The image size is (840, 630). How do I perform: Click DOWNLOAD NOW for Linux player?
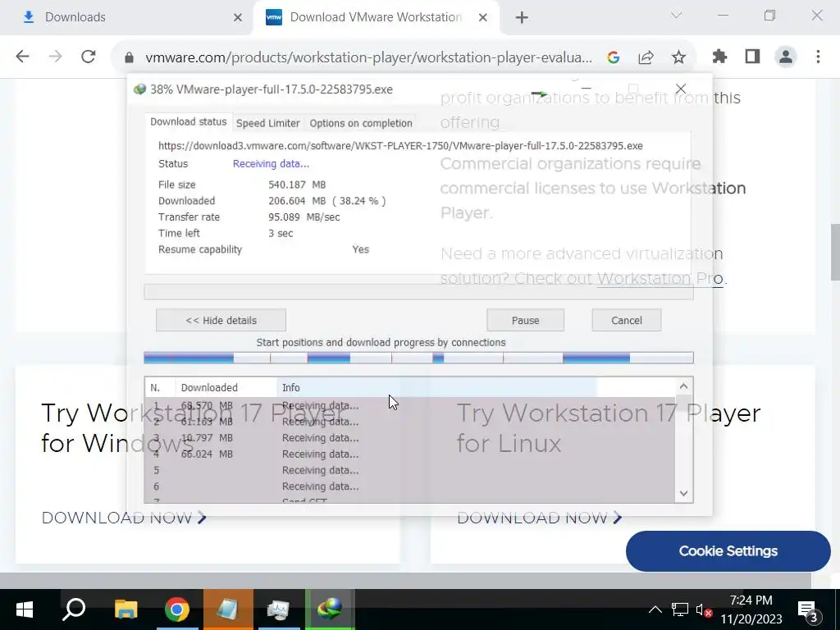[540, 518]
